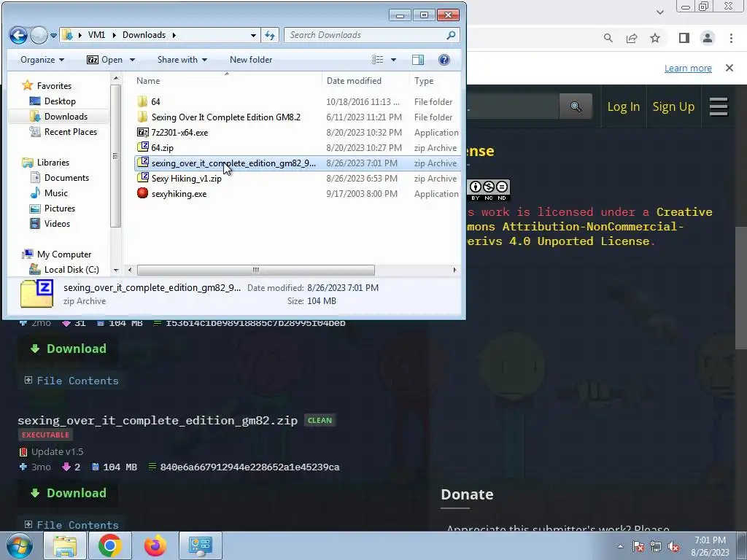The image size is (747, 560).
Task: Open the Share with menu
Action: (x=182, y=60)
